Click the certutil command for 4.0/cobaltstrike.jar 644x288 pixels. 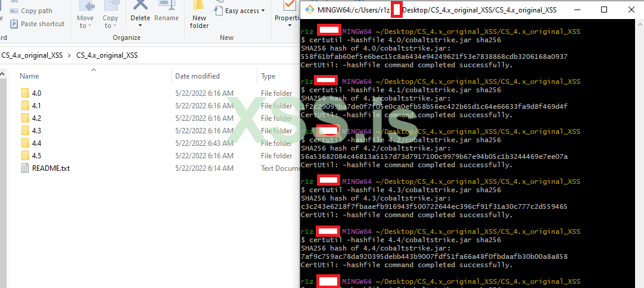401,40
